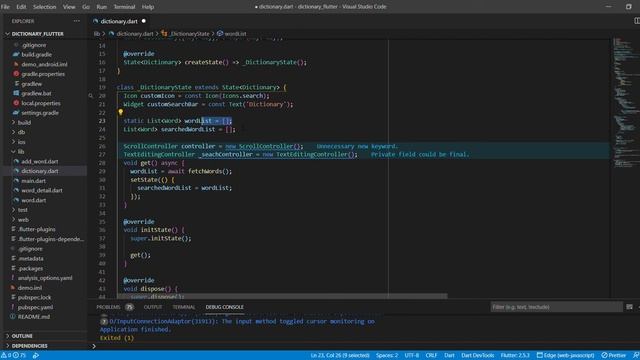Screen dimensions: 640x360
Task: Open the Edit menu
Action: pos(21,7)
